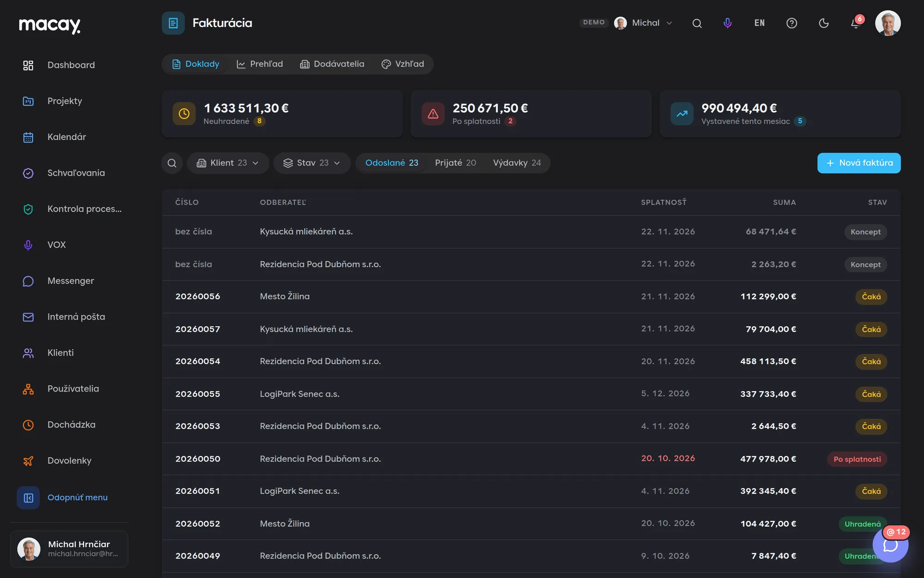Activate the purple microphone in header
The width and height of the screenshot is (924, 578).
click(x=728, y=23)
